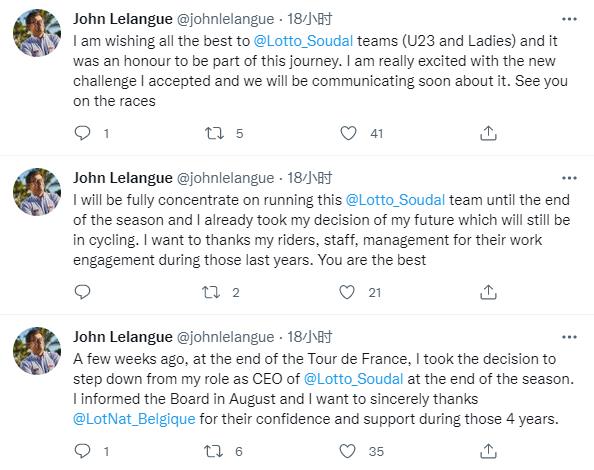594x470 pixels.
Task: Like the tweet with 21 likes
Action: pyautogui.click(x=347, y=292)
